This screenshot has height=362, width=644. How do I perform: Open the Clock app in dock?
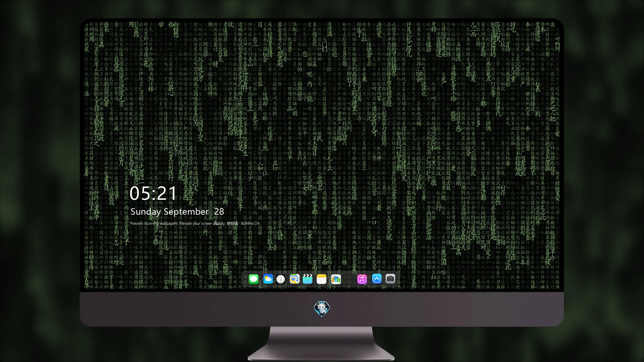coord(281,279)
